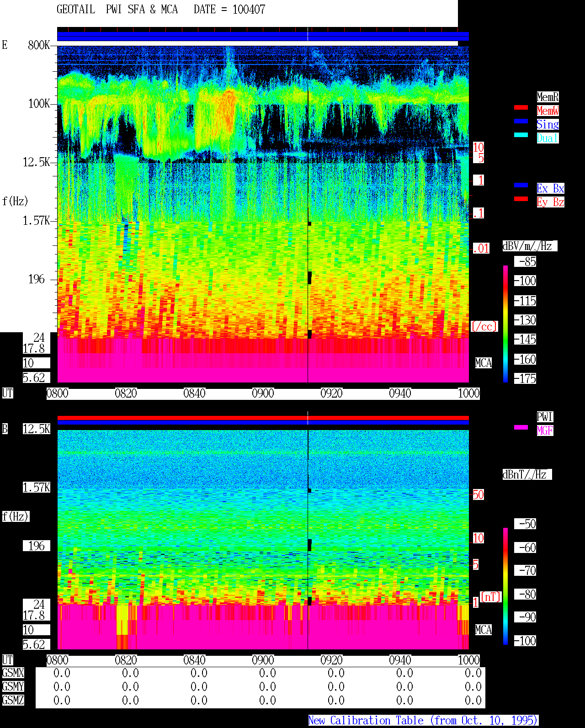Viewport: 585px width, 728px height.
Task: Click the GSMZ value under 1000
Action: point(473,701)
